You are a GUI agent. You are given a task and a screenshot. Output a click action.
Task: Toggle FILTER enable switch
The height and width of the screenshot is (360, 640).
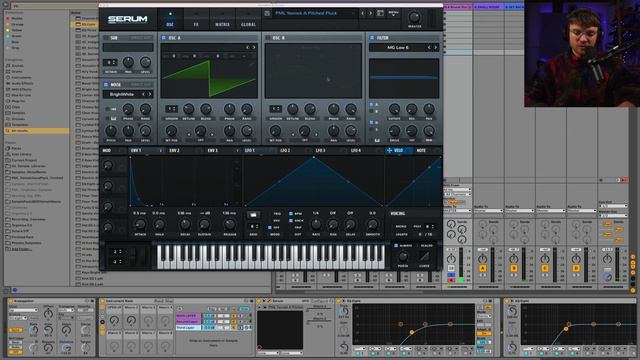coord(372,38)
